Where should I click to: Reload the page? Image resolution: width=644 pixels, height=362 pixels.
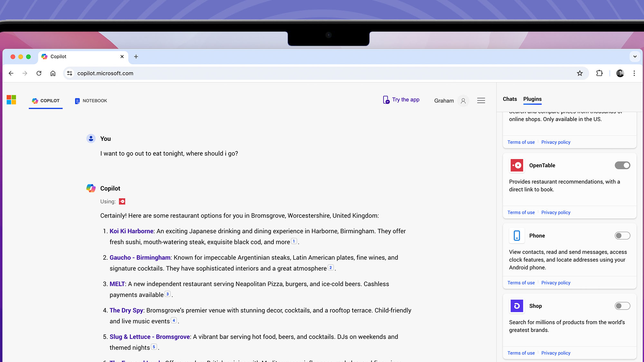(39, 73)
